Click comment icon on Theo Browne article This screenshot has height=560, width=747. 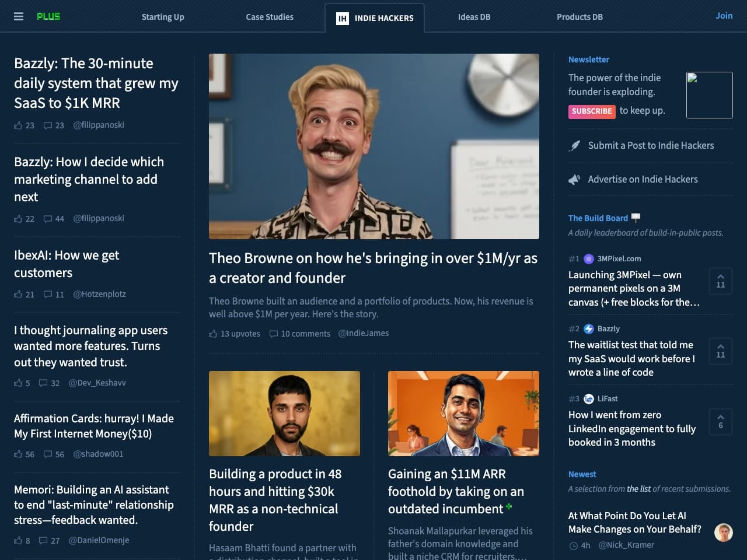pos(274,334)
